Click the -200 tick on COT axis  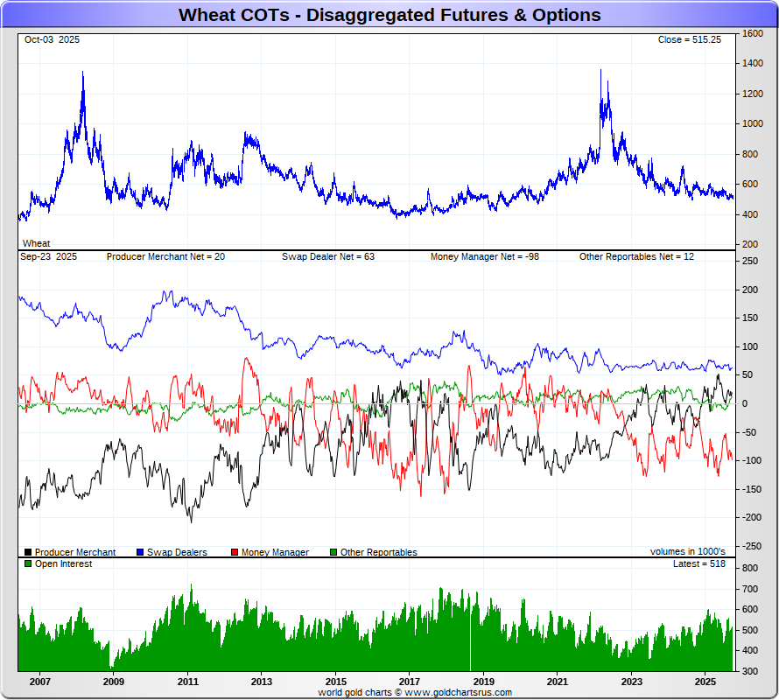pyautogui.click(x=751, y=518)
